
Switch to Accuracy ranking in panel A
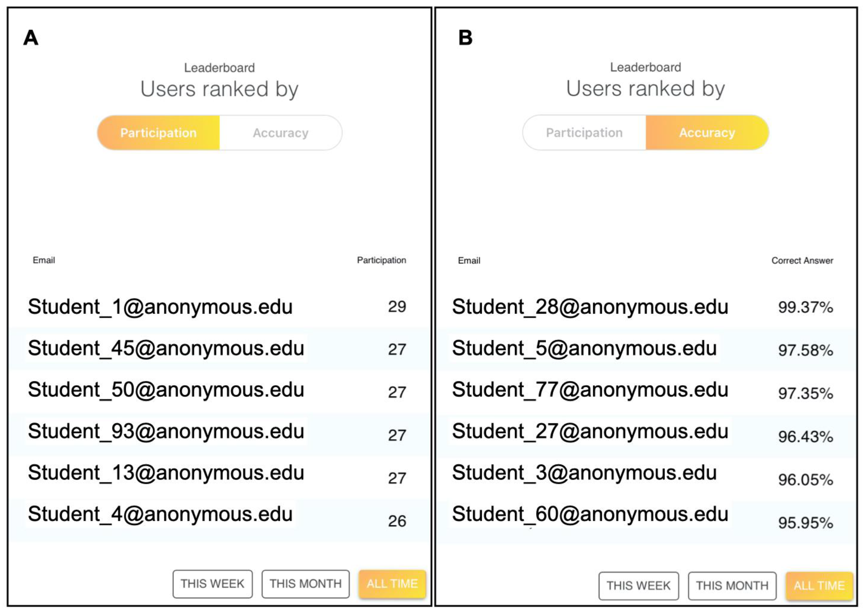click(x=280, y=133)
